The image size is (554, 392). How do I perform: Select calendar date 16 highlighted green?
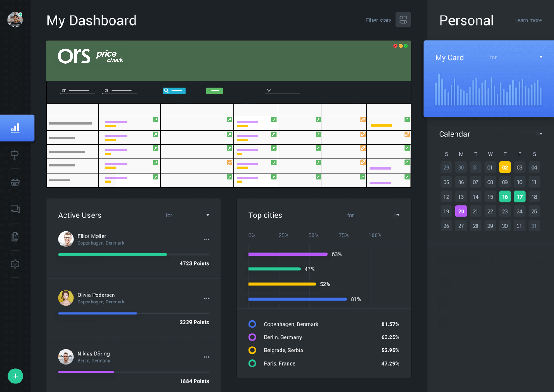[505, 196]
